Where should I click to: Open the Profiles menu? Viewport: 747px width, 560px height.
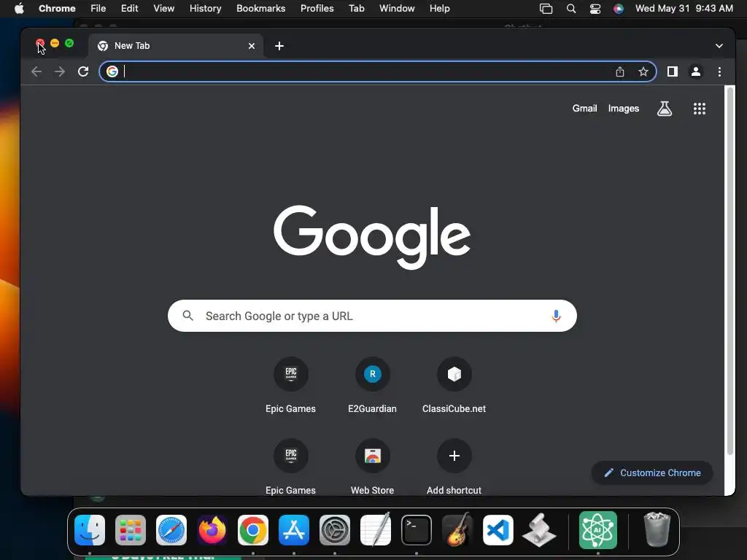pyautogui.click(x=317, y=9)
